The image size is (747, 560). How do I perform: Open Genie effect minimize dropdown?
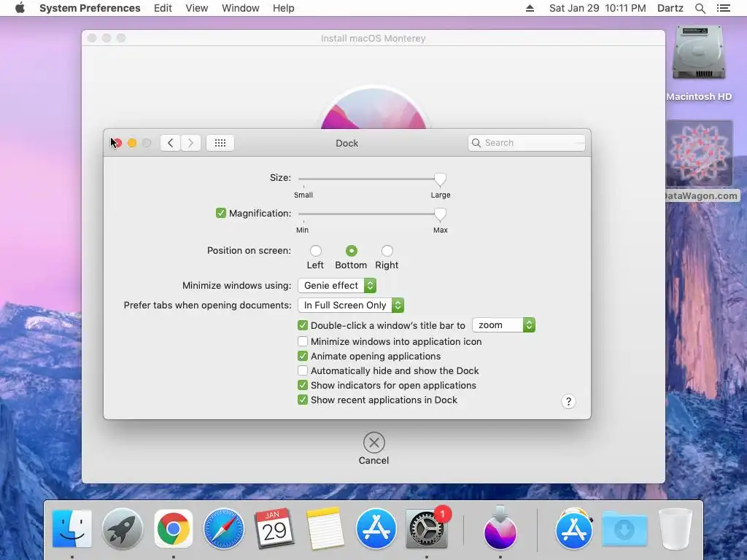point(337,285)
